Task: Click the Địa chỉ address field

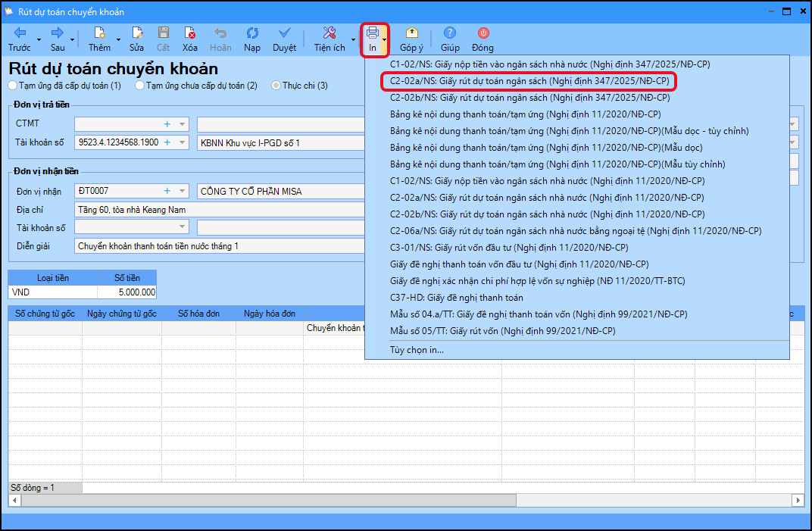Action: (220, 210)
